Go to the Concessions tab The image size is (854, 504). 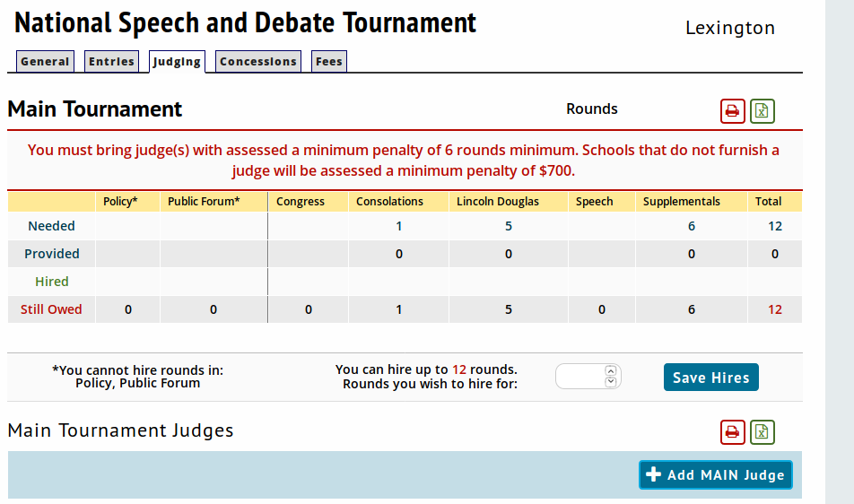(x=258, y=62)
